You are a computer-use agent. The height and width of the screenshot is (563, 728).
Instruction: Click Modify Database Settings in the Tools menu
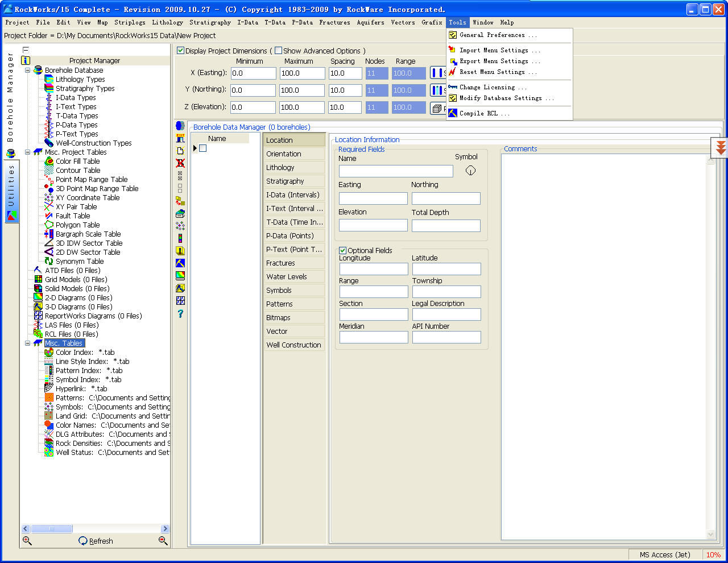coord(509,98)
